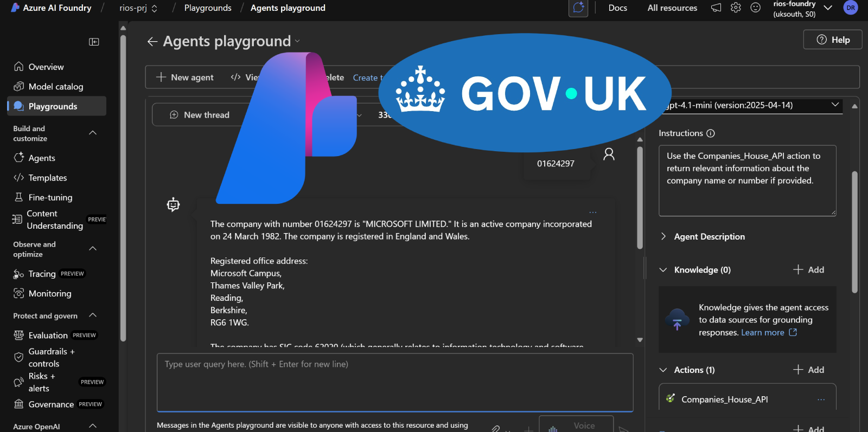This screenshot has width=868, height=432.
Task: Open Overview home icon
Action: (x=19, y=67)
